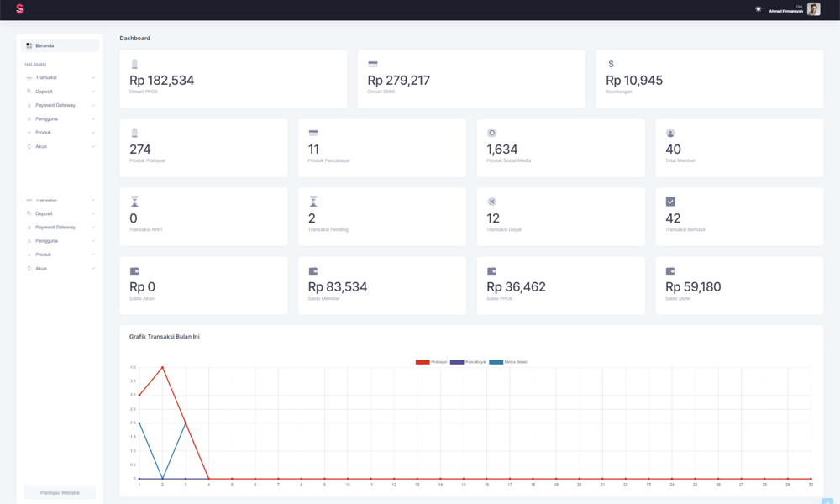Click the red Prabayar legend color swatch

click(x=423, y=362)
